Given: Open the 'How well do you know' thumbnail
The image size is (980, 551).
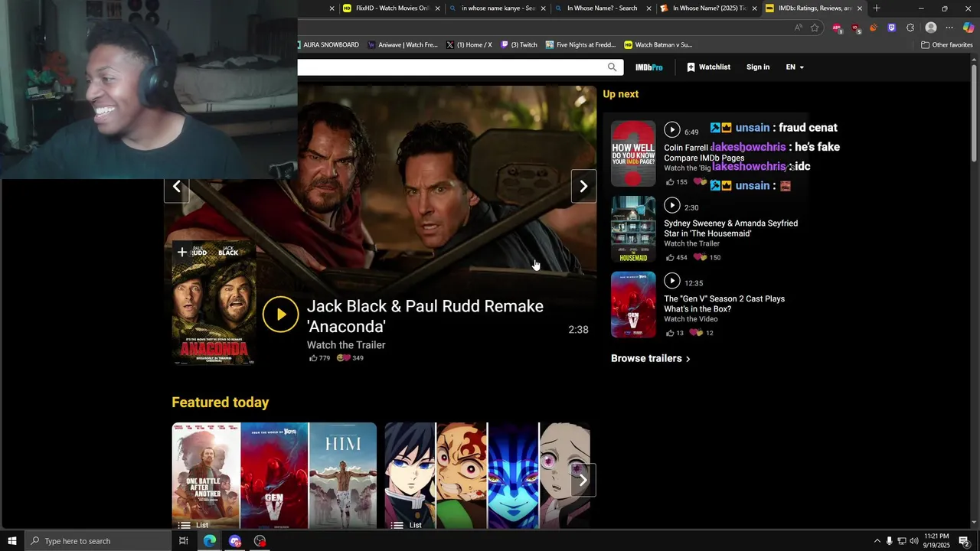Looking at the screenshot, I should point(633,153).
